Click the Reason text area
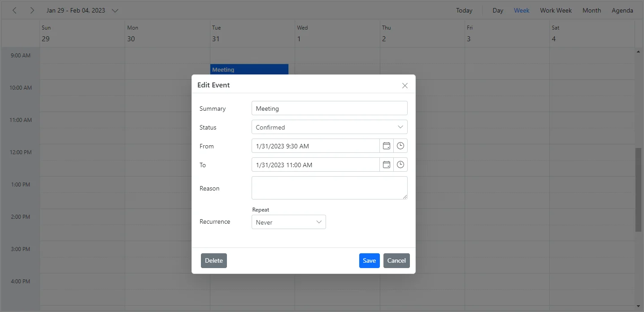Image resolution: width=644 pixels, height=312 pixels. coord(330,188)
